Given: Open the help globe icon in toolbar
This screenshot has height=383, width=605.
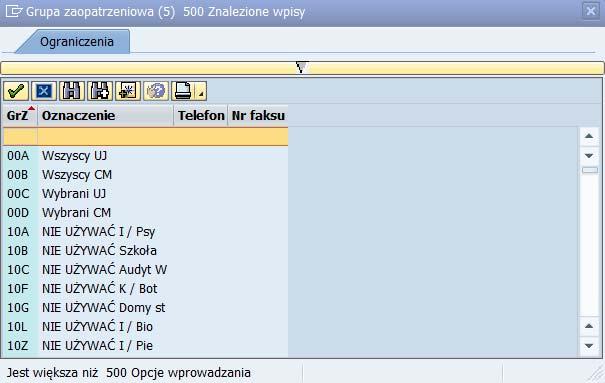Looking at the screenshot, I should (156, 91).
